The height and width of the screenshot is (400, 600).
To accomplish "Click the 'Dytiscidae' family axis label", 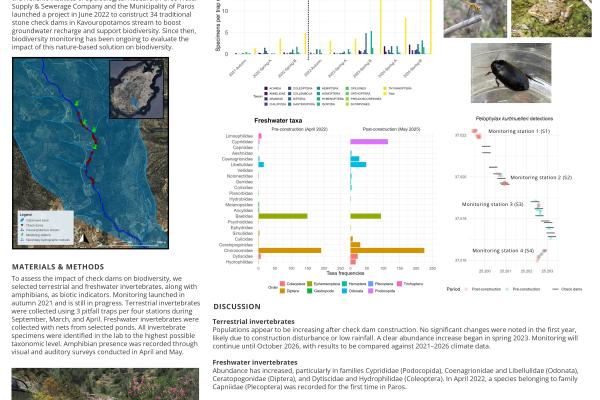I will point(242,256).
